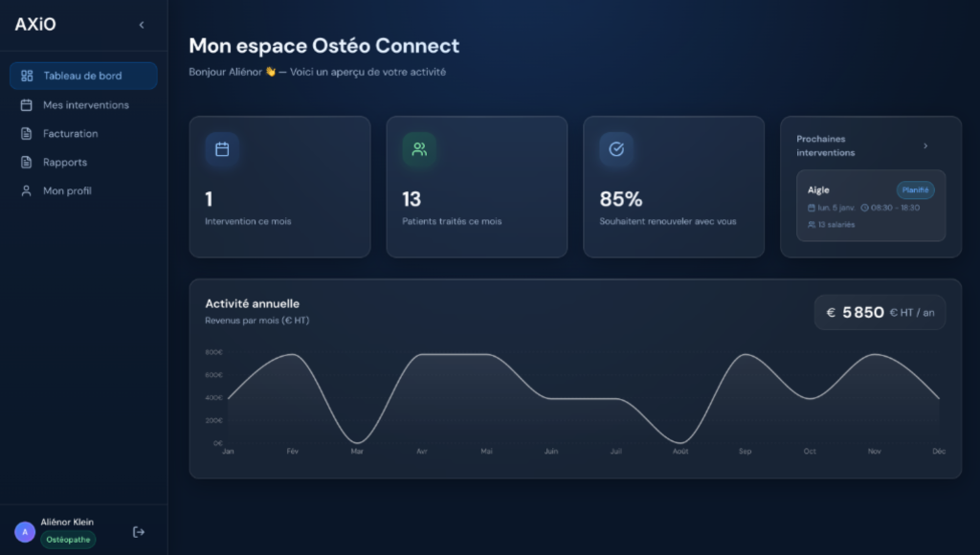Open Mon profil page
980x555 pixels.
[x=67, y=191]
